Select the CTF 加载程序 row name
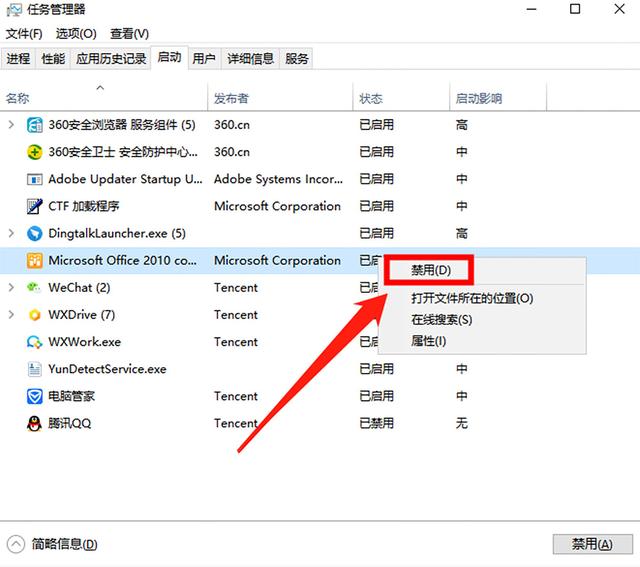The width and height of the screenshot is (640, 567). (84, 206)
